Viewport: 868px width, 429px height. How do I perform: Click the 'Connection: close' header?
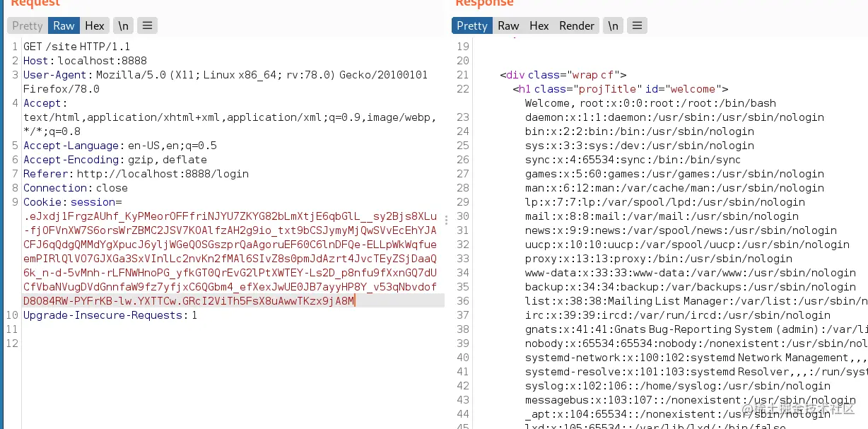click(76, 188)
